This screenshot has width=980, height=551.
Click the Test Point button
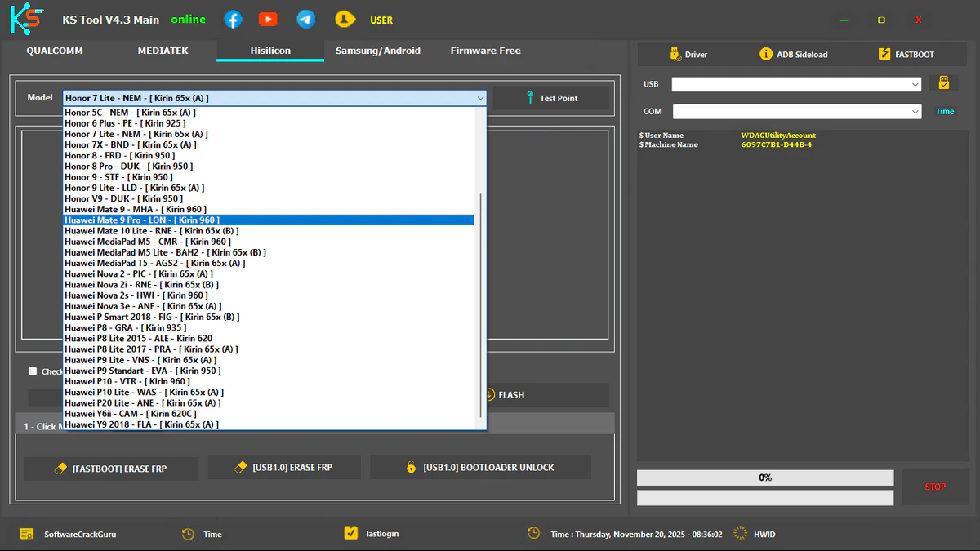pos(550,98)
